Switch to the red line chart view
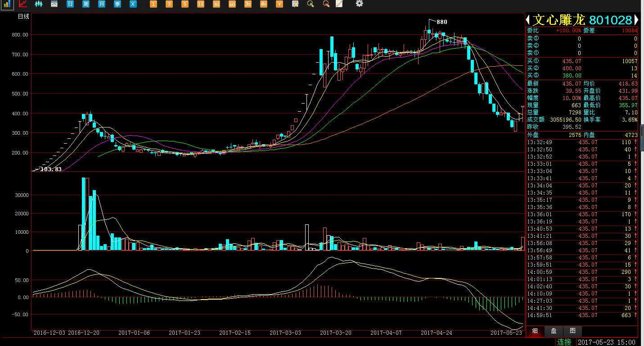The image size is (644, 346). pyautogui.click(x=23, y=4)
